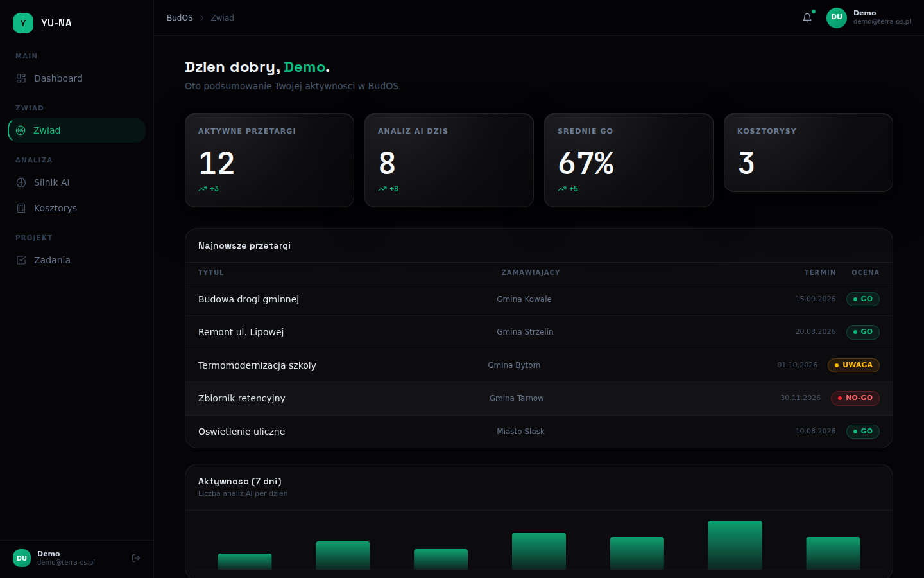Click the DU avatar in top bar

pos(837,18)
